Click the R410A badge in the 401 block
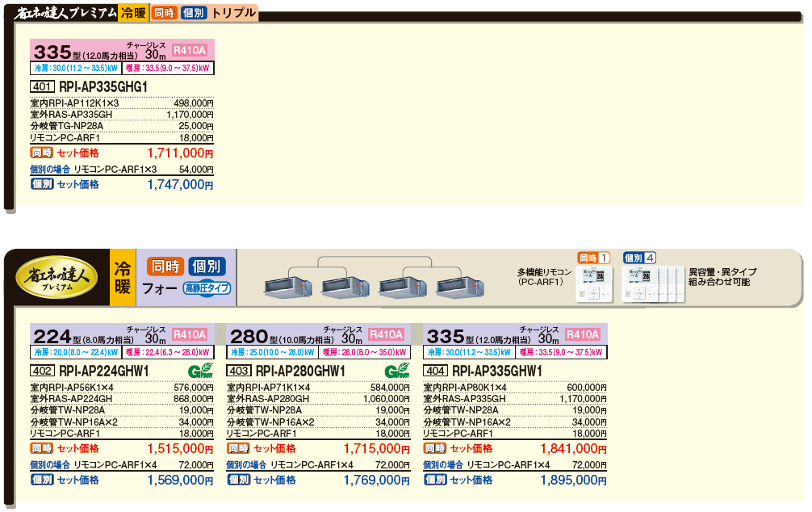812x512 pixels. point(190,50)
